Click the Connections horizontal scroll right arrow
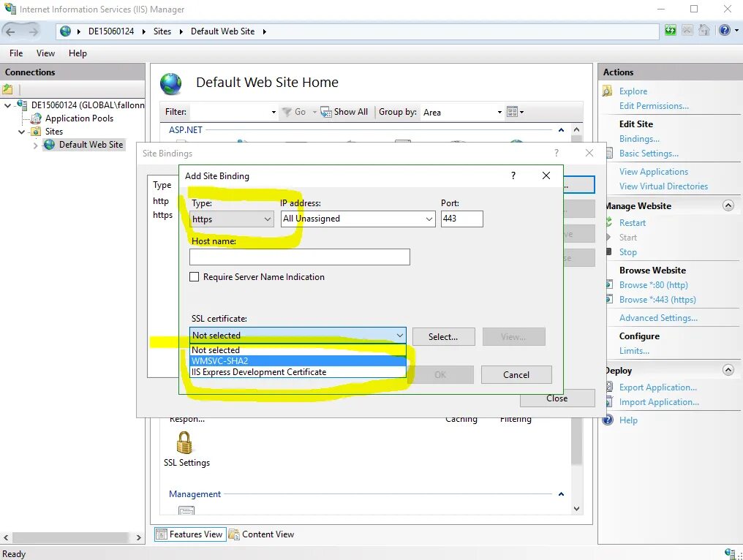 [138, 537]
